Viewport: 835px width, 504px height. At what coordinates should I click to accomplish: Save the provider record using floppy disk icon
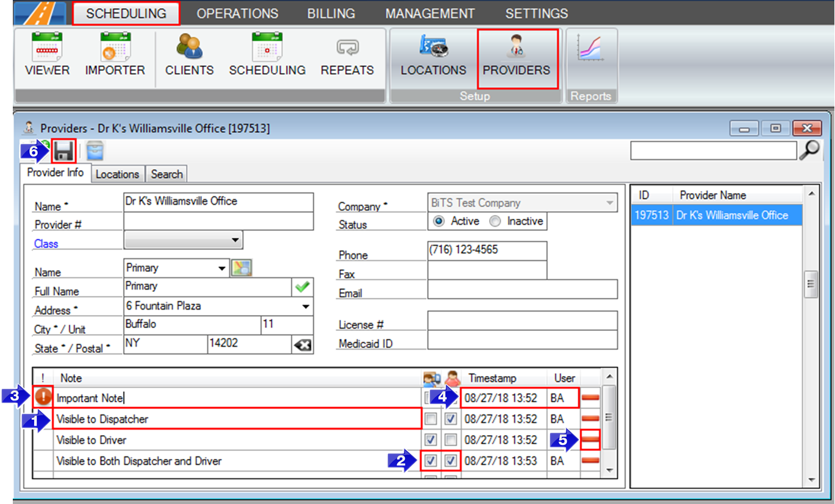click(x=63, y=151)
